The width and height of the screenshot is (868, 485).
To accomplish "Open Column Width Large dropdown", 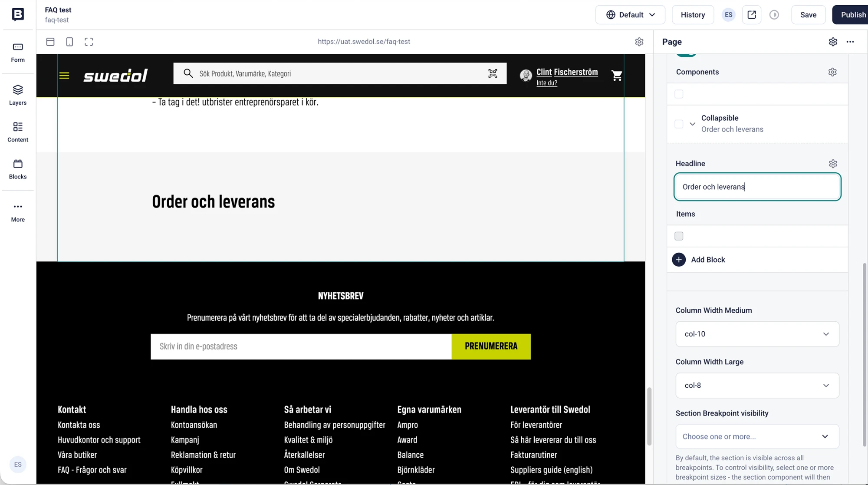I will coord(757,386).
